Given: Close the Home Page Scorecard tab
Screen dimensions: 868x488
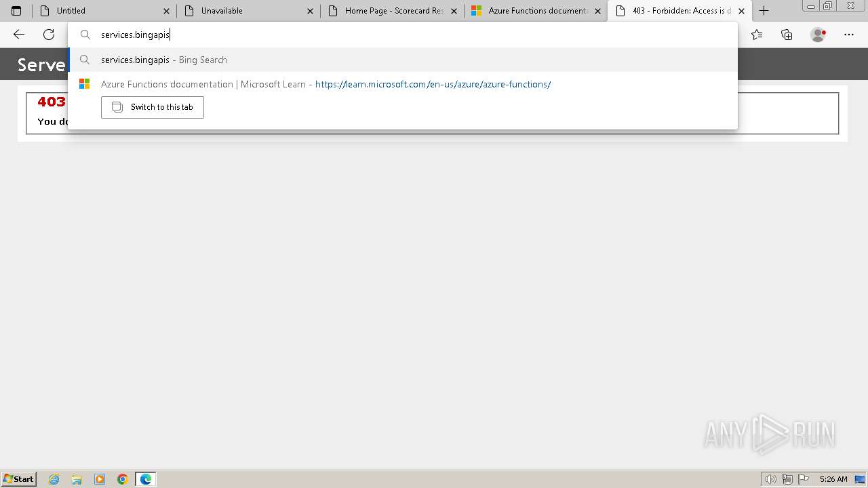Looking at the screenshot, I should (454, 11).
